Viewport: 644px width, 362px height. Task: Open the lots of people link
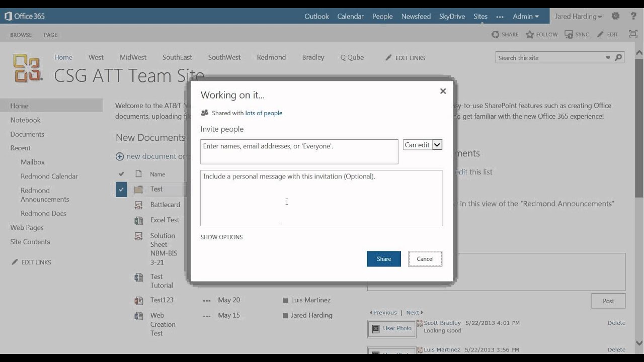(264, 113)
